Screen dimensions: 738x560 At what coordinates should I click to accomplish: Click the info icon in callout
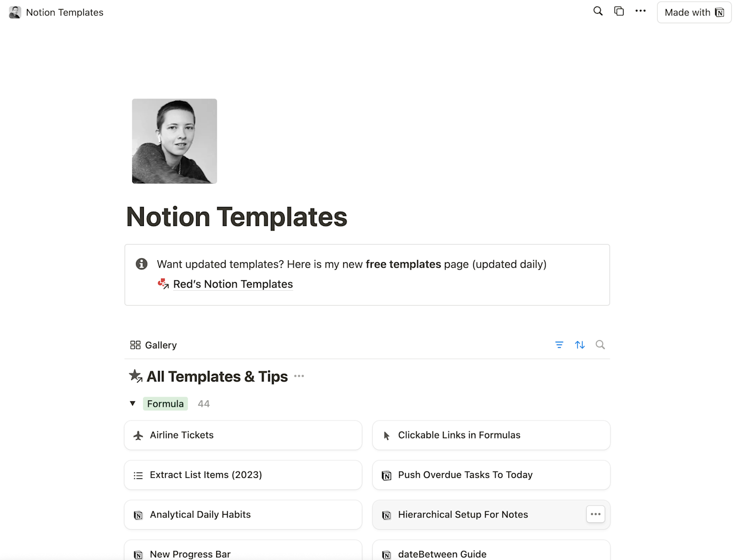141,264
